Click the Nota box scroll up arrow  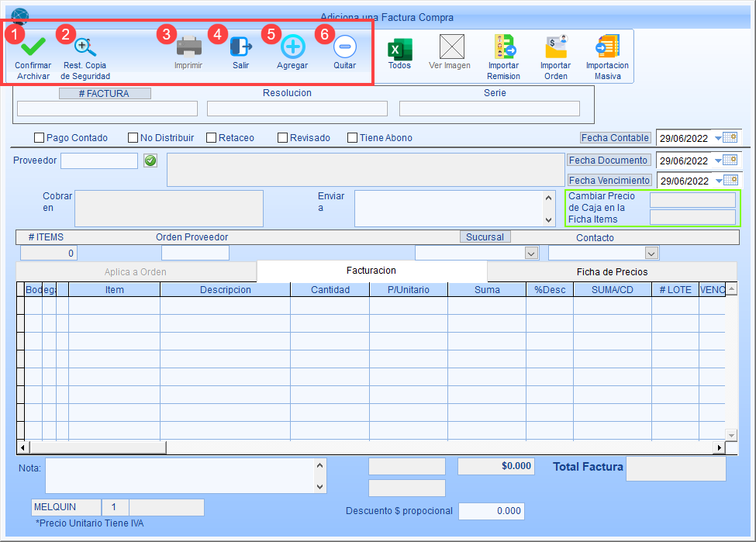coord(319,465)
